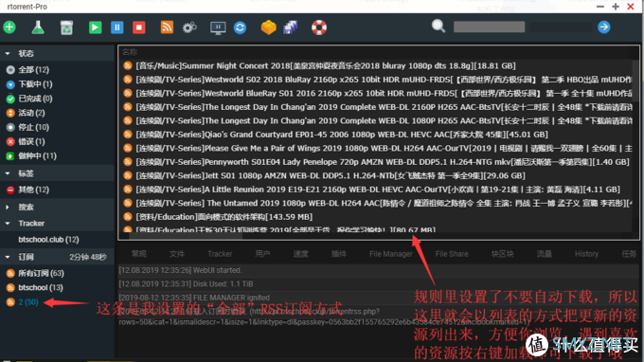This screenshot has width=644, height=362.
Task: Switch to the File Manager tab
Action: [x=390, y=254]
